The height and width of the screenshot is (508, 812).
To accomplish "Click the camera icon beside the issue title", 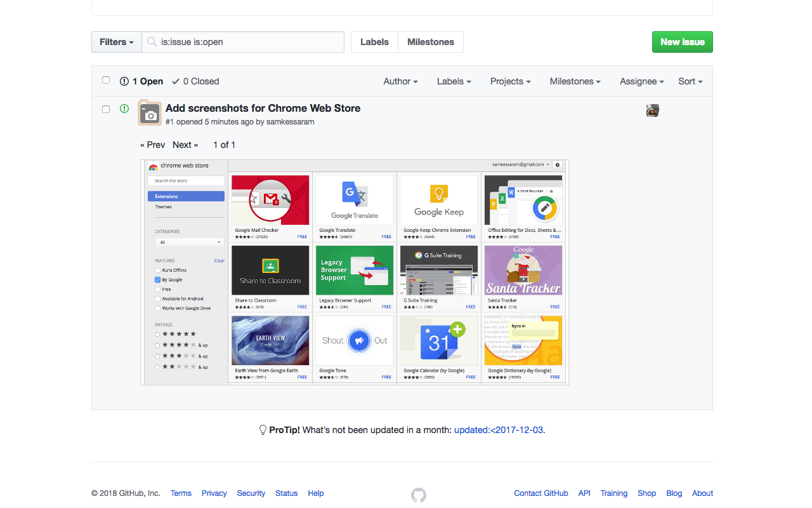I will pyautogui.click(x=150, y=113).
